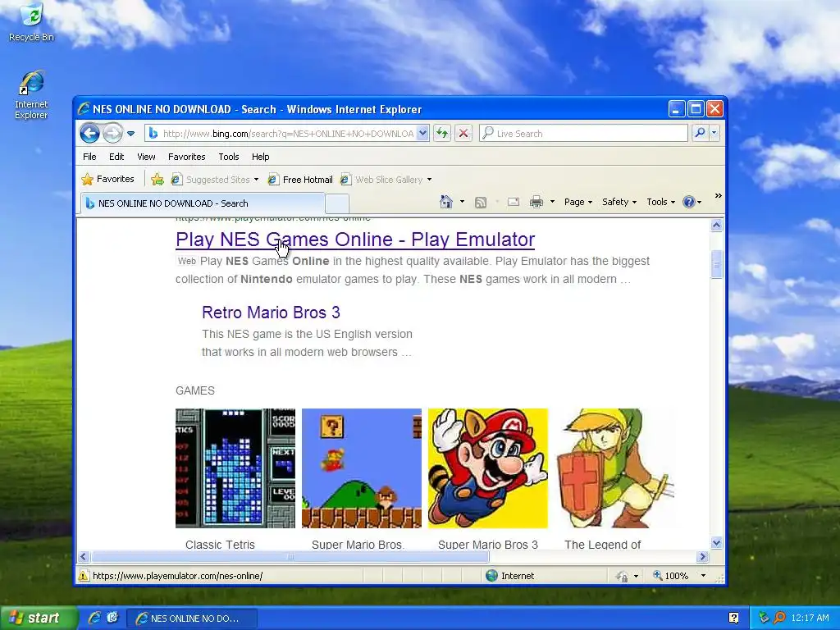Viewport: 840px width, 630px height.
Task: Click the Internet zone globe icon
Action: (491, 576)
